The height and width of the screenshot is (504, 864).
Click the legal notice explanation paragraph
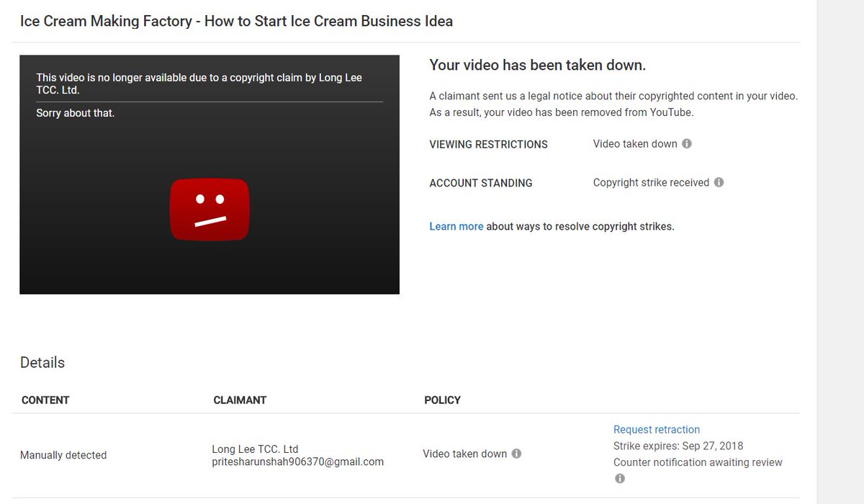tap(613, 104)
